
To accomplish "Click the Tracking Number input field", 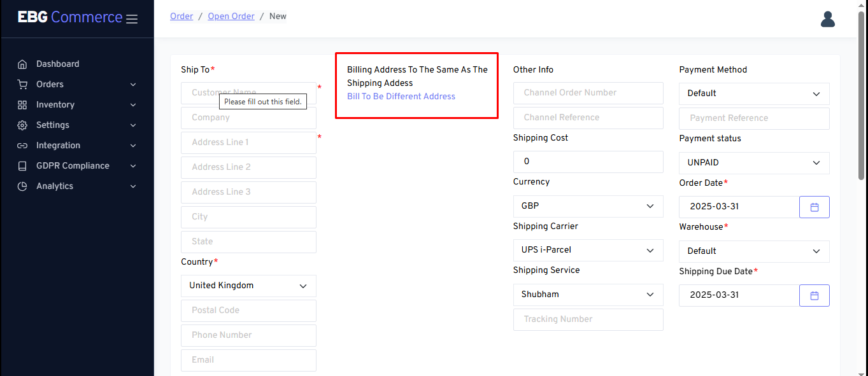I will tap(588, 319).
